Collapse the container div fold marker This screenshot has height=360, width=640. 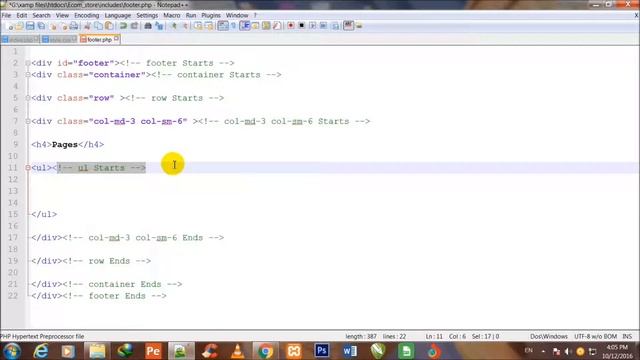pyautogui.click(x=28, y=75)
